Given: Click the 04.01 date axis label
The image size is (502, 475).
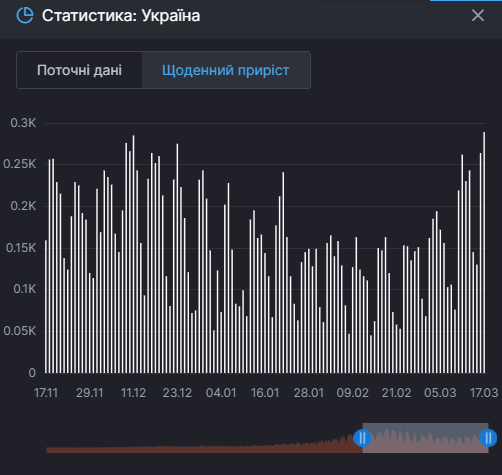Looking at the screenshot, I should point(221,393).
